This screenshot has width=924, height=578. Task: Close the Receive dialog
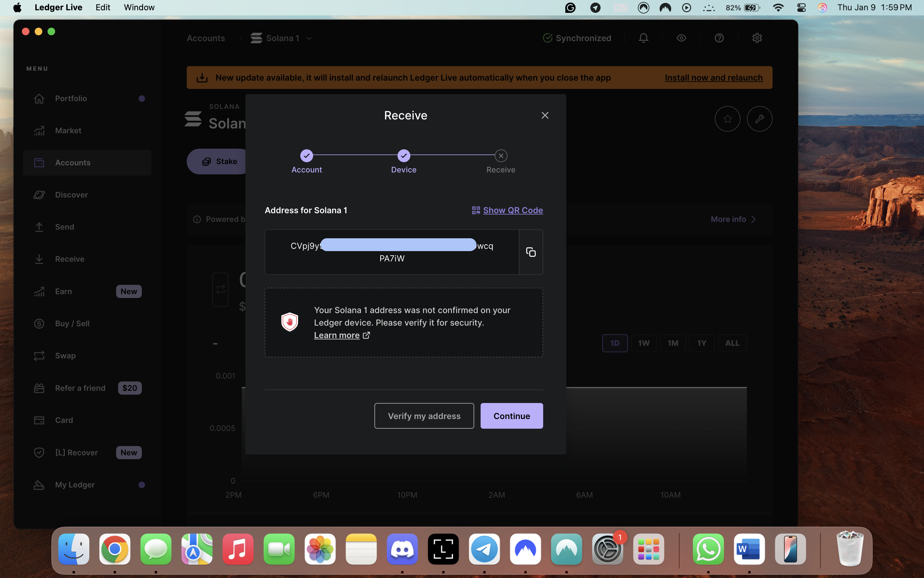point(545,115)
